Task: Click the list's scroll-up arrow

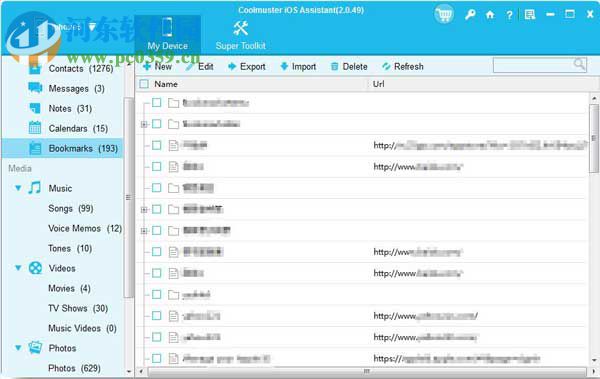Action: pyautogui.click(x=594, y=98)
